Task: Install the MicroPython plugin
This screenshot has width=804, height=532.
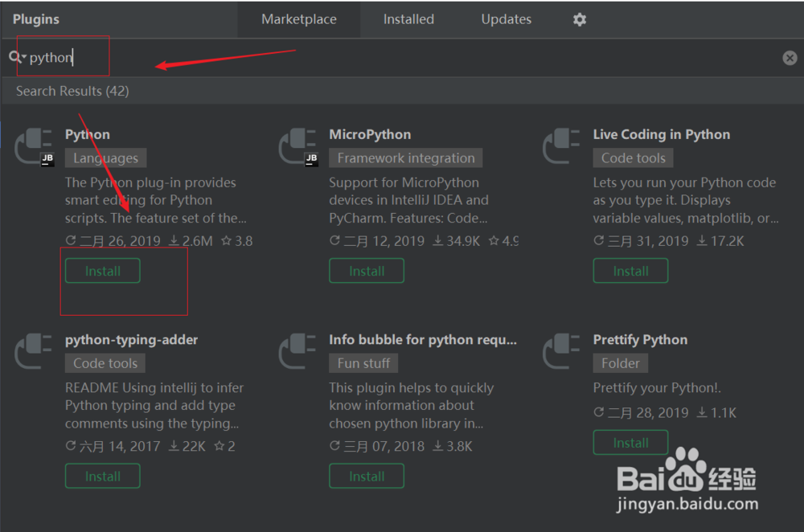Action: [367, 271]
